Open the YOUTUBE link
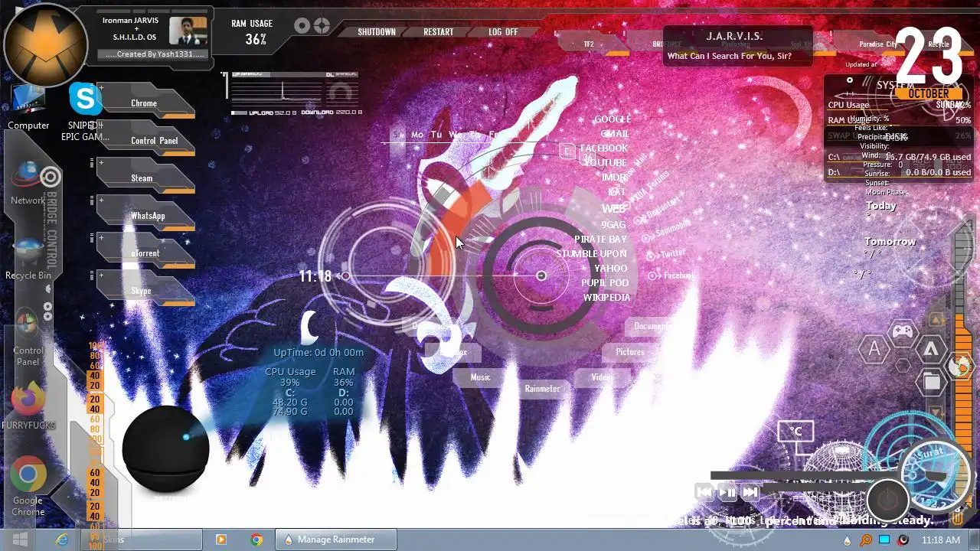 point(606,163)
